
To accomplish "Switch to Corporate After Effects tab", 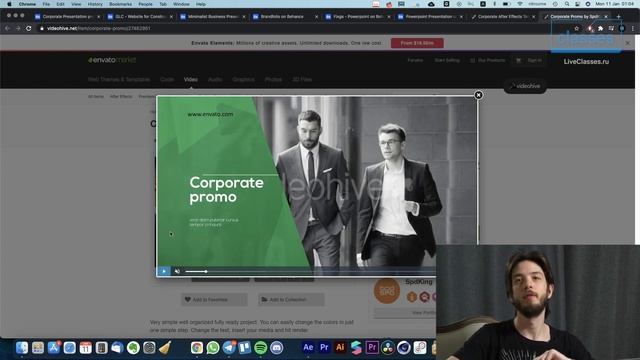I will tap(504, 17).
